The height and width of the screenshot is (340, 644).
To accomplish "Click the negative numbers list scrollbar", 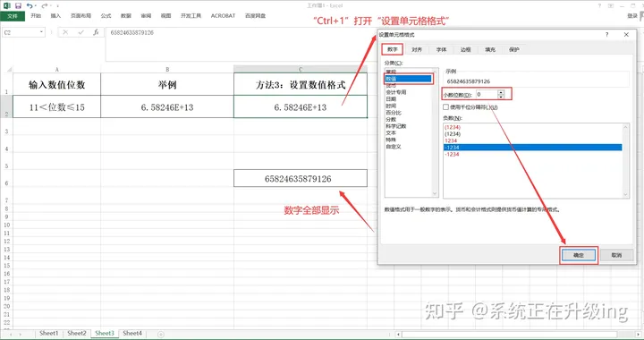I will 625,160.
